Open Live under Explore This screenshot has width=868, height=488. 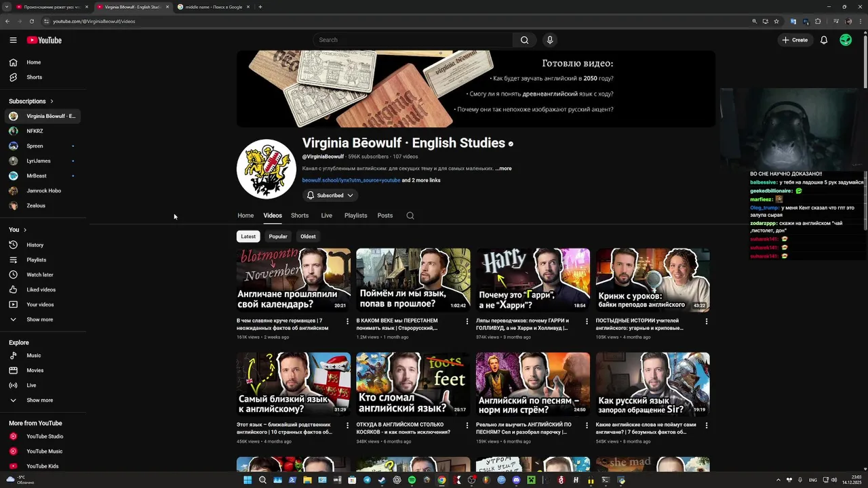43,385
